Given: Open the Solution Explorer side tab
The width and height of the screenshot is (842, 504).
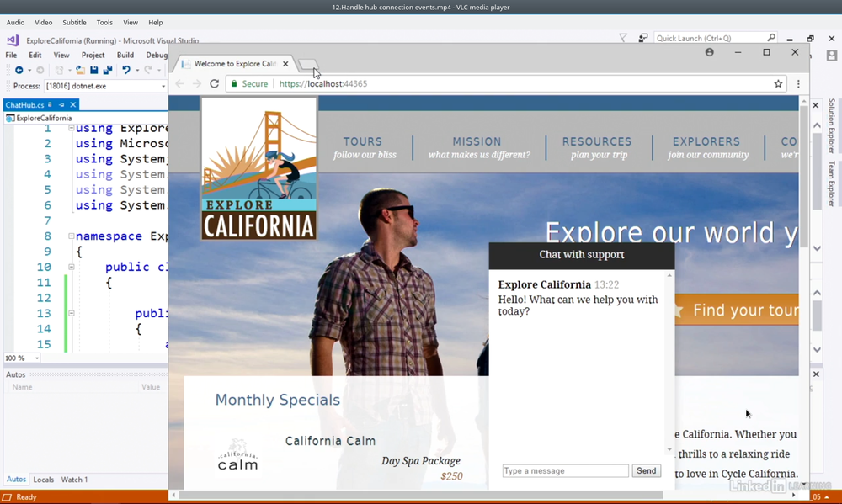Looking at the screenshot, I should (x=831, y=125).
